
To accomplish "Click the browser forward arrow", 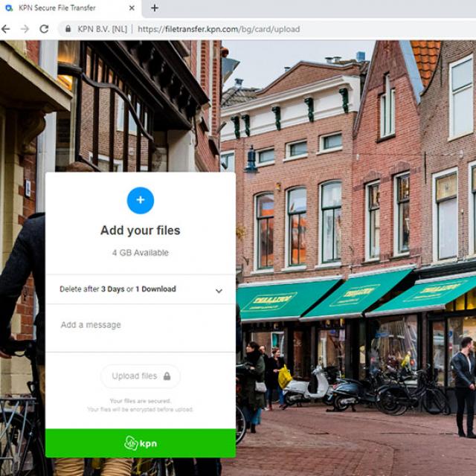I will click(x=25, y=29).
